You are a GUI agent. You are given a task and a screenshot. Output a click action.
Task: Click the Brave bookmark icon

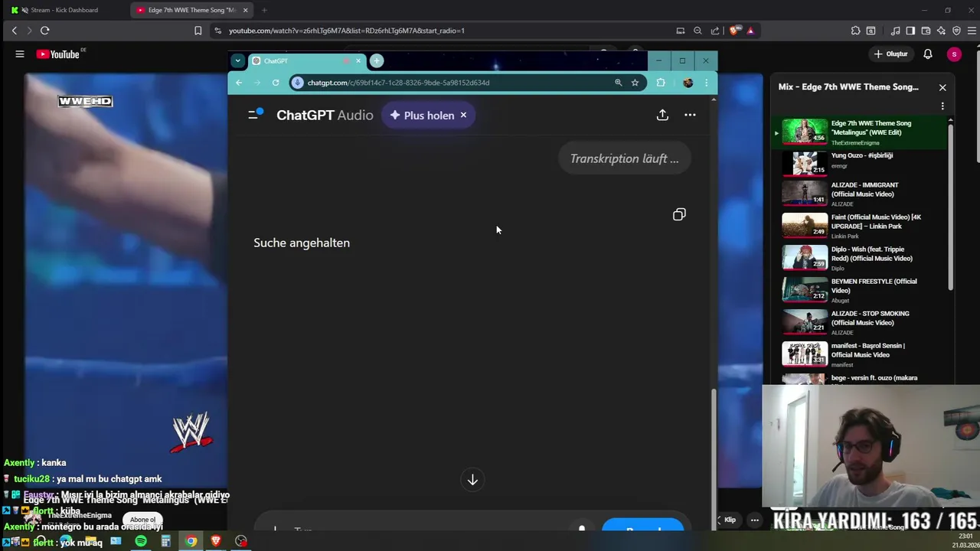(198, 31)
